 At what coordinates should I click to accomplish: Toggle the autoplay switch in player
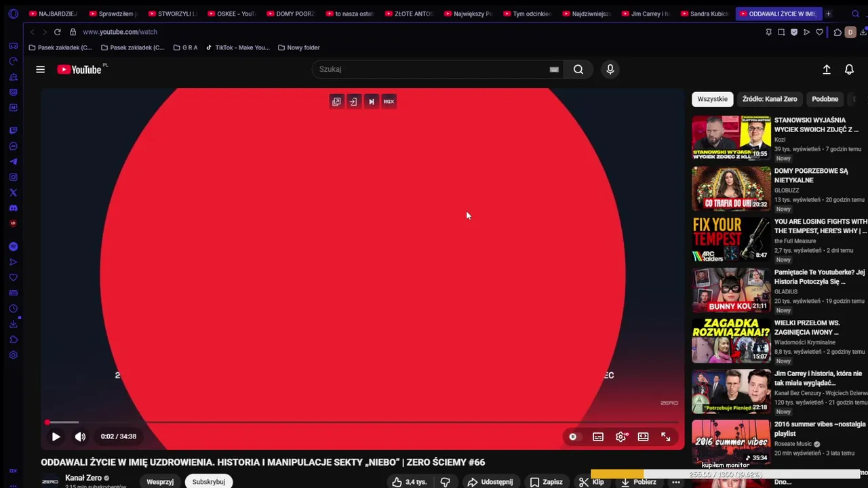coord(573,436)
